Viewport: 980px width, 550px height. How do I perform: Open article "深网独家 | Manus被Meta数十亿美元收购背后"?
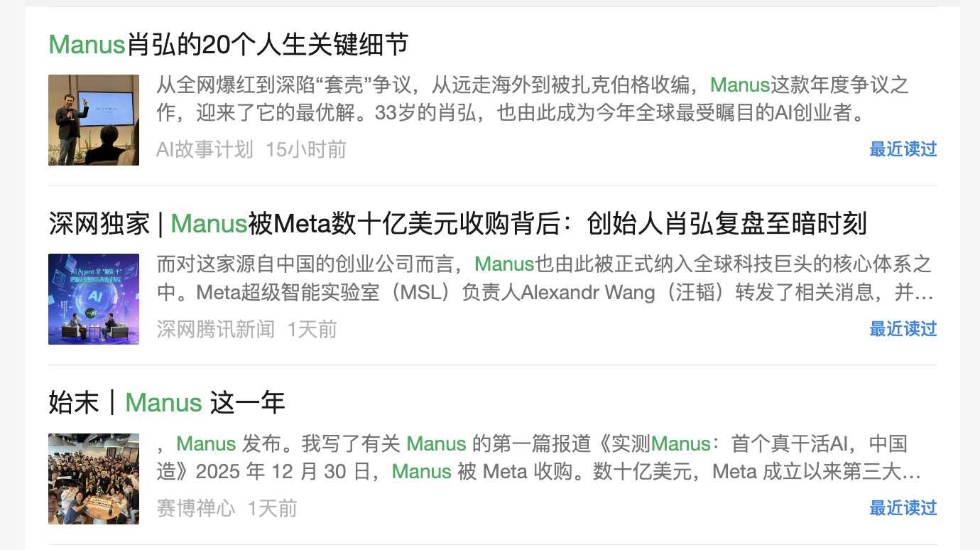tap(458, 224)
